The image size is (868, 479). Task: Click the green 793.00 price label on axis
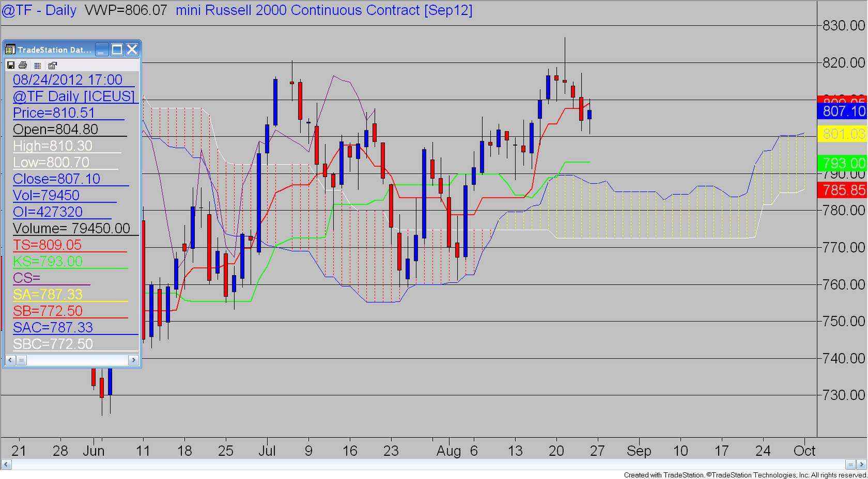tap(842, 163)
